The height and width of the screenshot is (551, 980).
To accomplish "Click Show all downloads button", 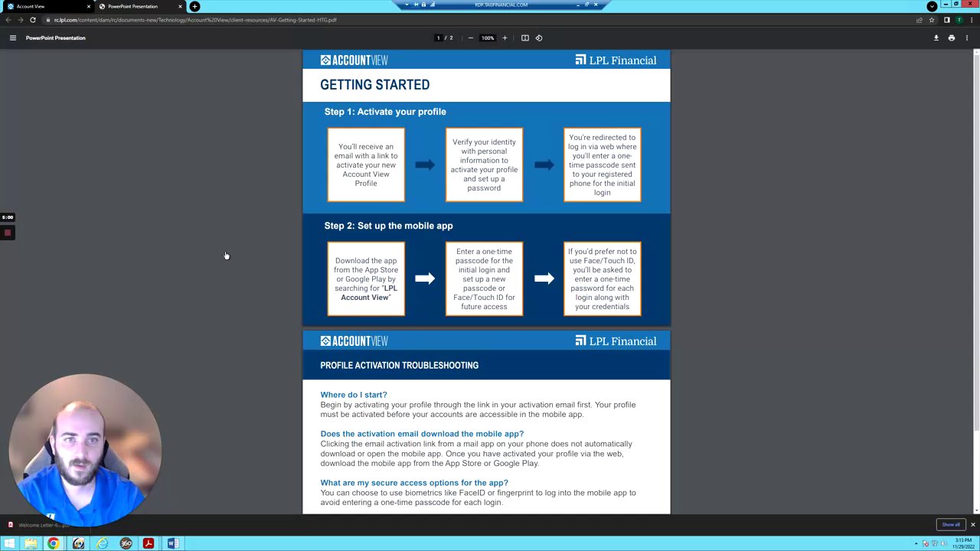I will pyautogui.click(x=951, y=525).
